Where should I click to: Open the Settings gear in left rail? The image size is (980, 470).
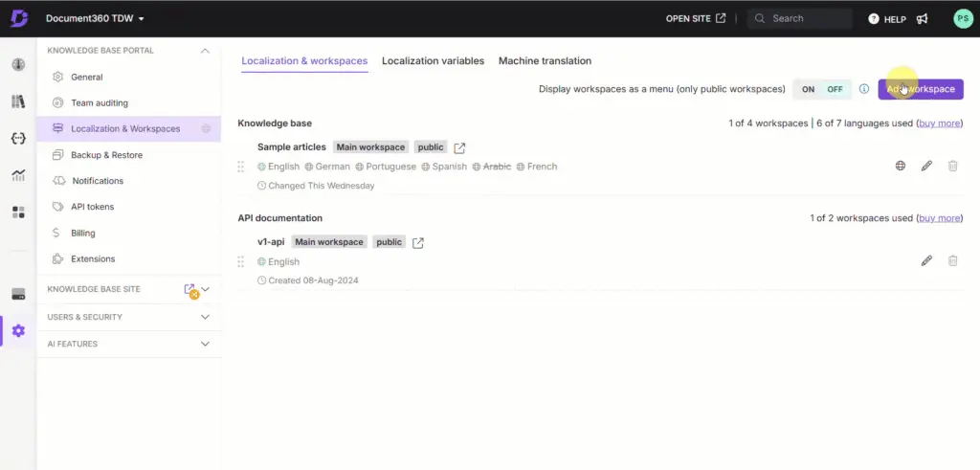point(18,331)
